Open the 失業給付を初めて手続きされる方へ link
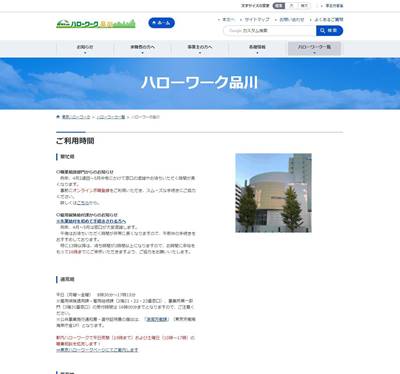 (x=91, y=221)
